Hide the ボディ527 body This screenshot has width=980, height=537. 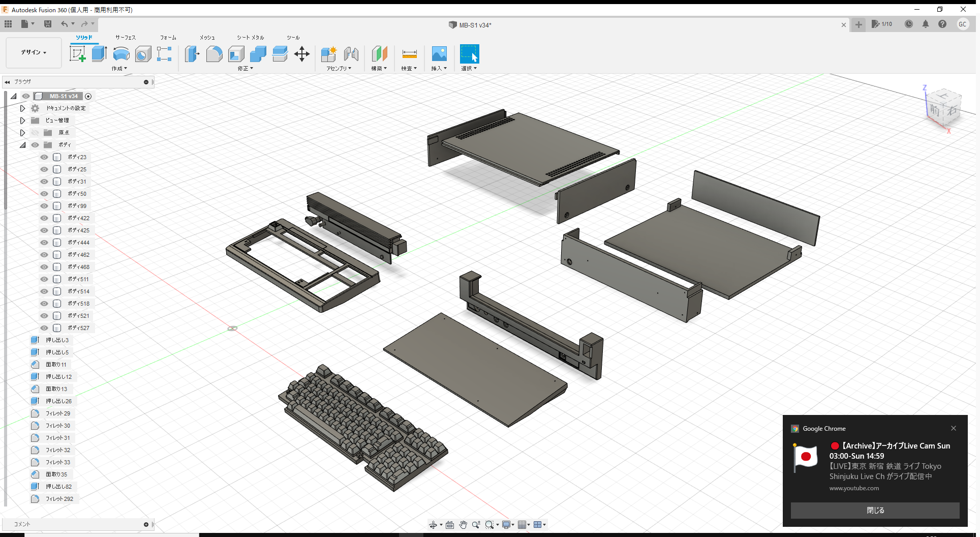[44, 328]
